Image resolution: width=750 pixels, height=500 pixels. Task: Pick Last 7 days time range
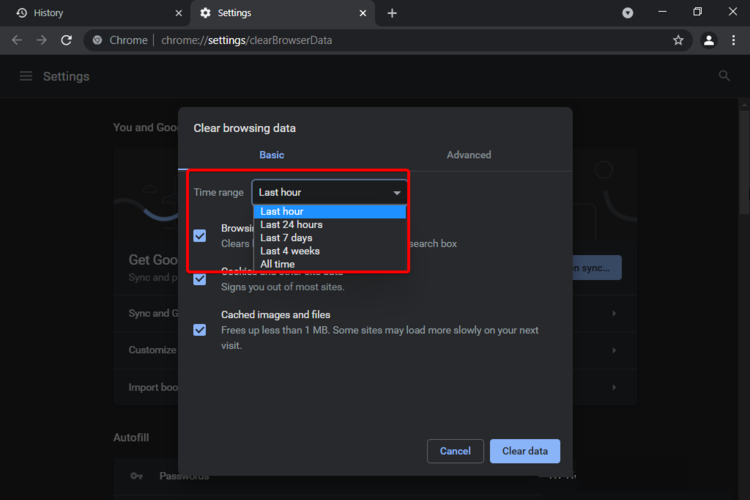click(286, 238)
